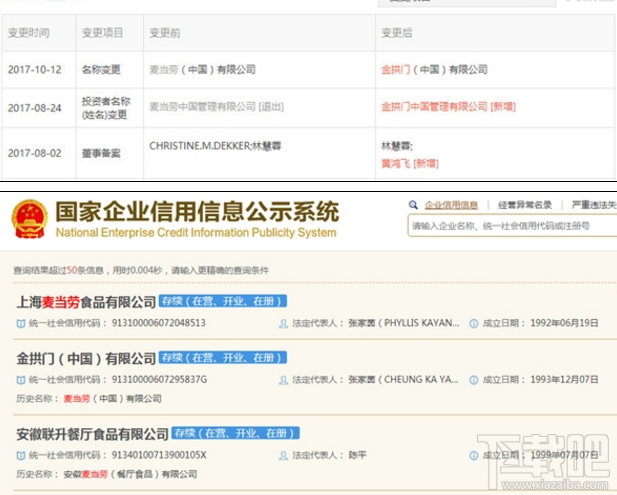Screen dimensions: 617x495
Task: Click credit code icon for 上海麦当劳食品有限公司
Action: pos(21,323)
